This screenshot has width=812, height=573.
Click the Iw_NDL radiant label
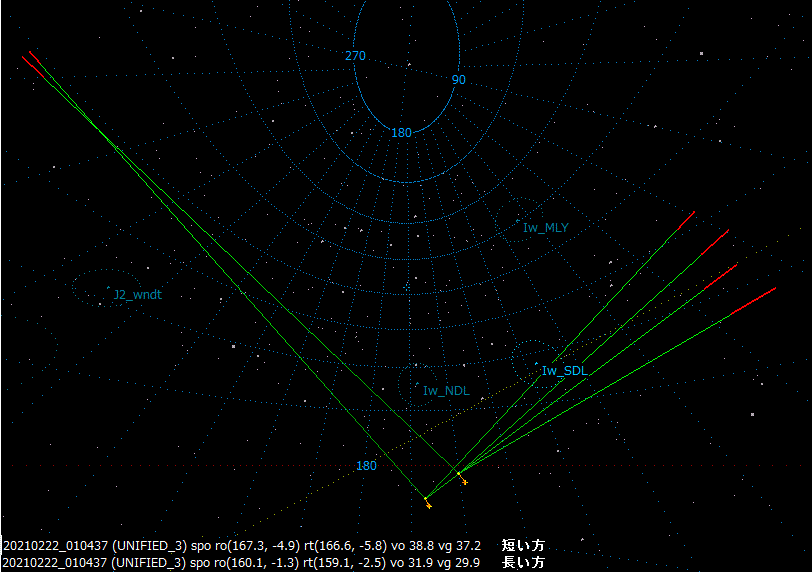tap(445, 391)
